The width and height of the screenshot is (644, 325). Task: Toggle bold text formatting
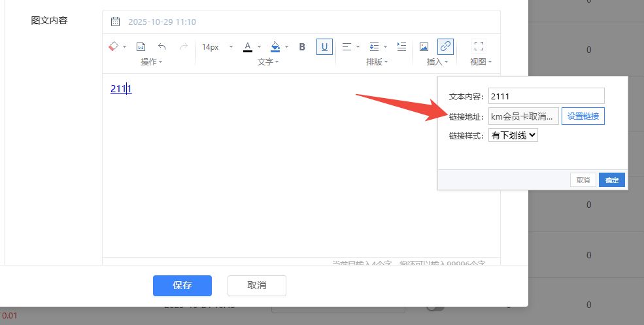(302, 46)
